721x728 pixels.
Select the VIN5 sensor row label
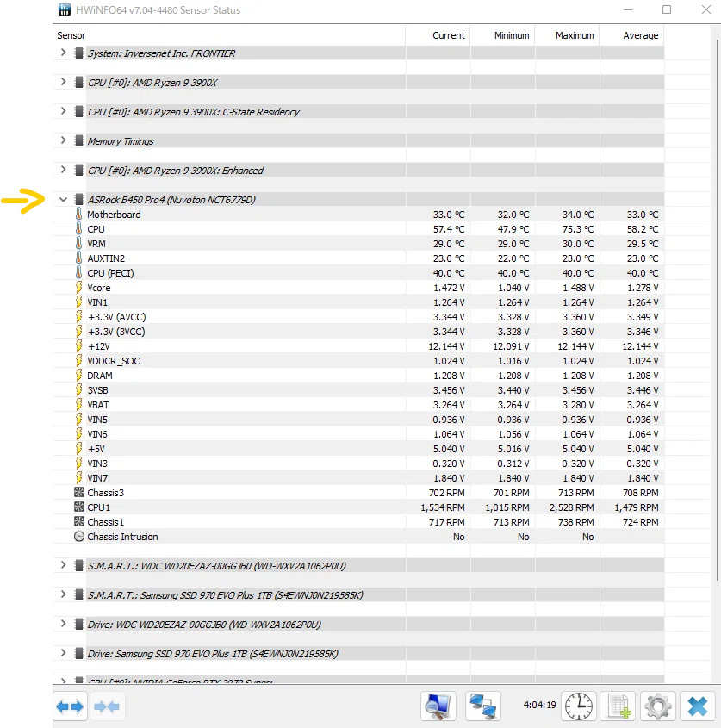click(x=97, y=420)
